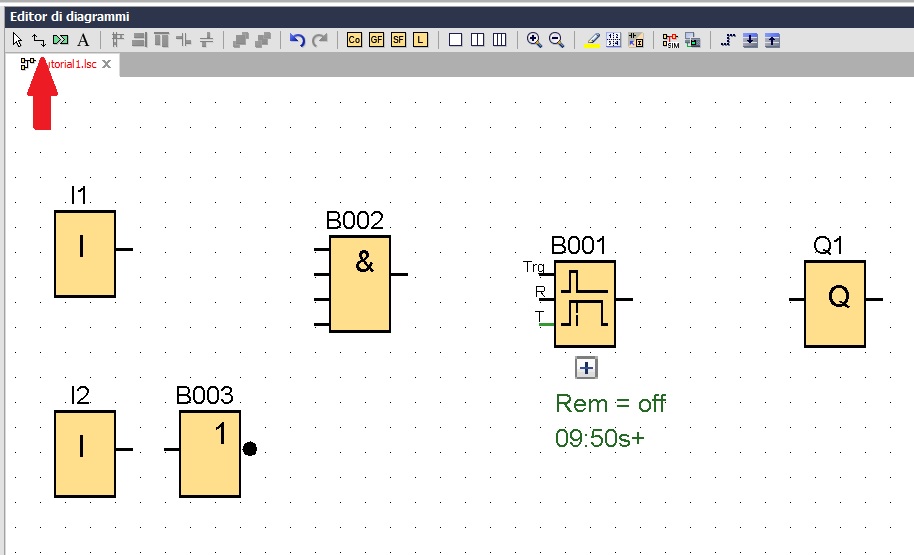Activate the connector wiring tool
Image resolution: width=914 pixels, height=555 pixels.
(x=38, y=40)
